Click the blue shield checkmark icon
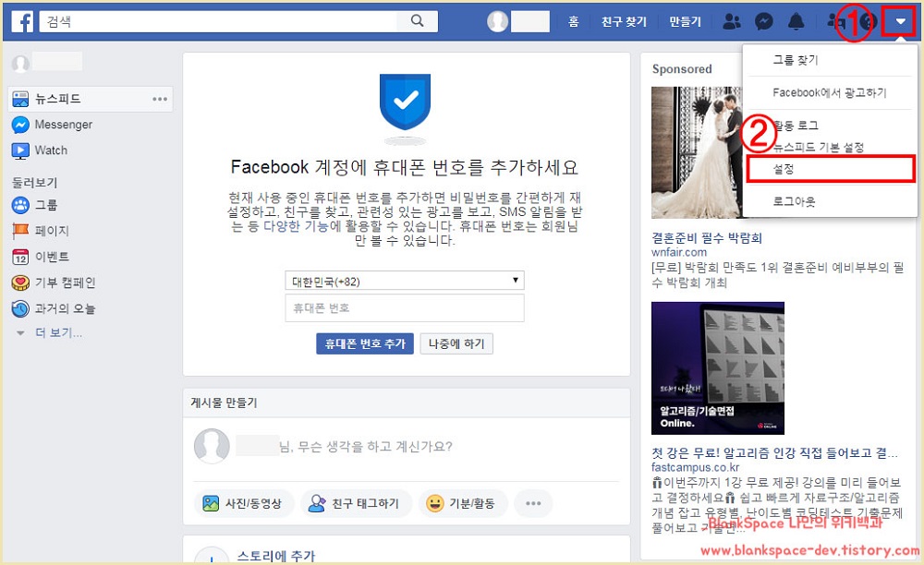 406,102
